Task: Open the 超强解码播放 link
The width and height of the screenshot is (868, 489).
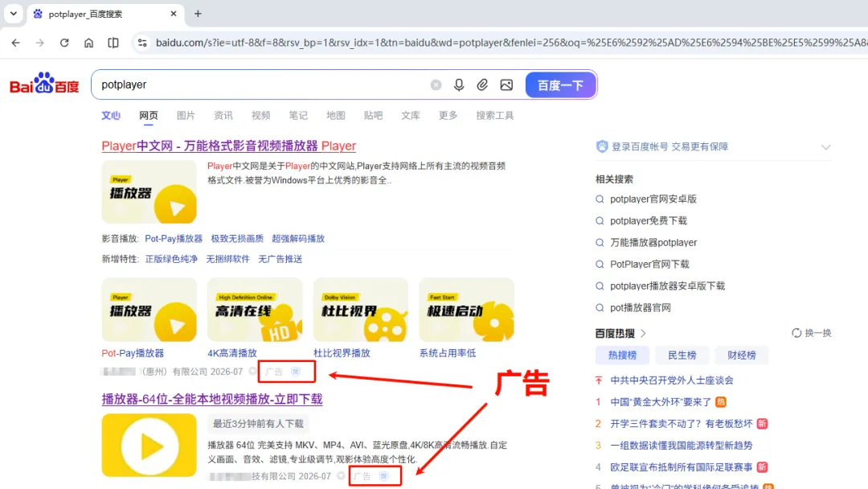Action: tap(298, 239)
